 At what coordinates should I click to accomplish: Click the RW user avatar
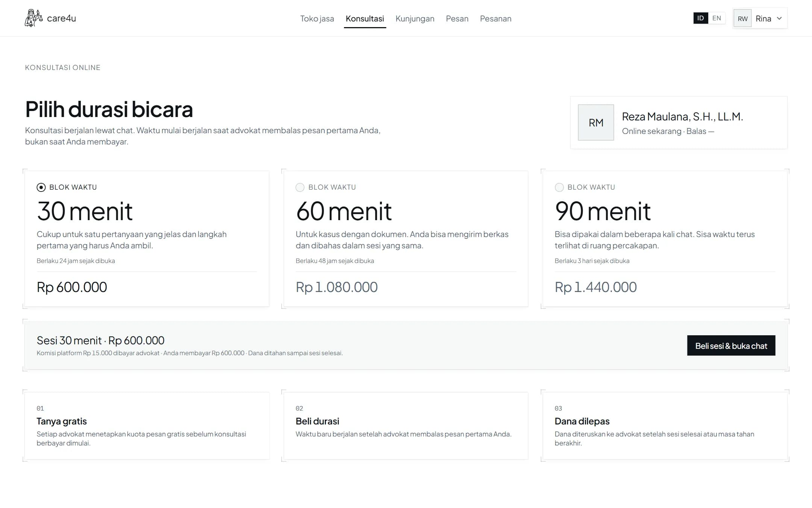coord(742,18)
